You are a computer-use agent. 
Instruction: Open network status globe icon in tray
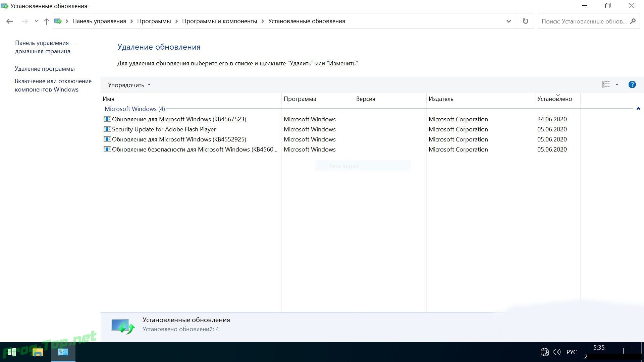tap(544, 352)
